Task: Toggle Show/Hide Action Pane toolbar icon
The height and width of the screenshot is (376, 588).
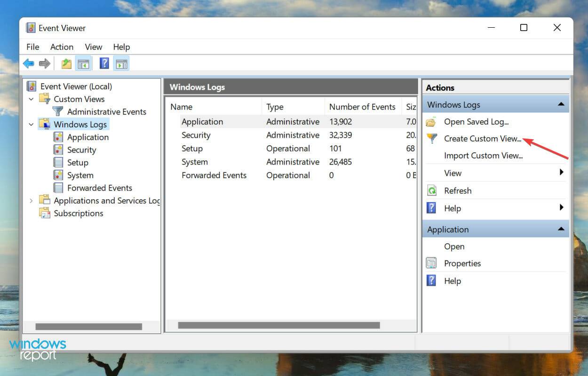Action: [121, 63]
